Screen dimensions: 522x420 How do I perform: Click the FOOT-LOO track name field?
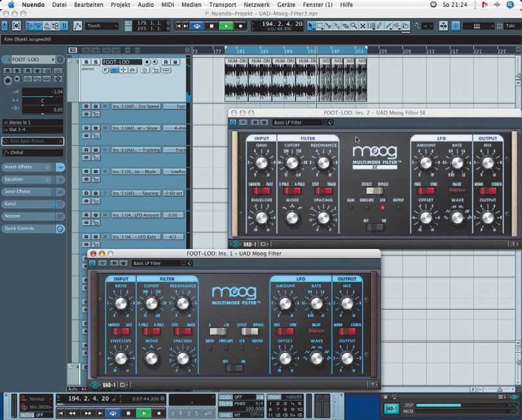122,62
